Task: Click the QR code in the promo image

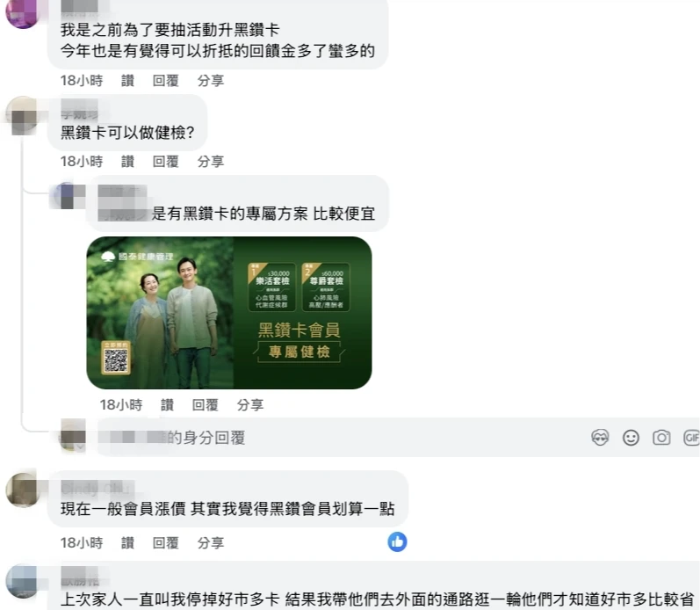Action: 116,359
